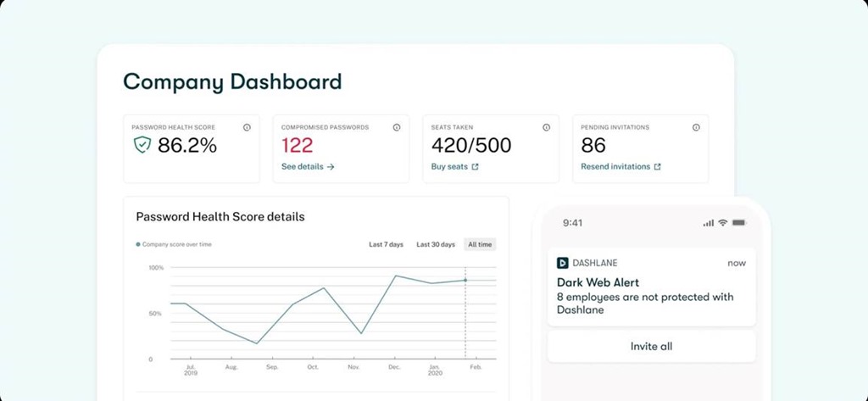Click the Pending Invitations info icon
The width and height of the screenshot is (868, 401).
[696, 127]
